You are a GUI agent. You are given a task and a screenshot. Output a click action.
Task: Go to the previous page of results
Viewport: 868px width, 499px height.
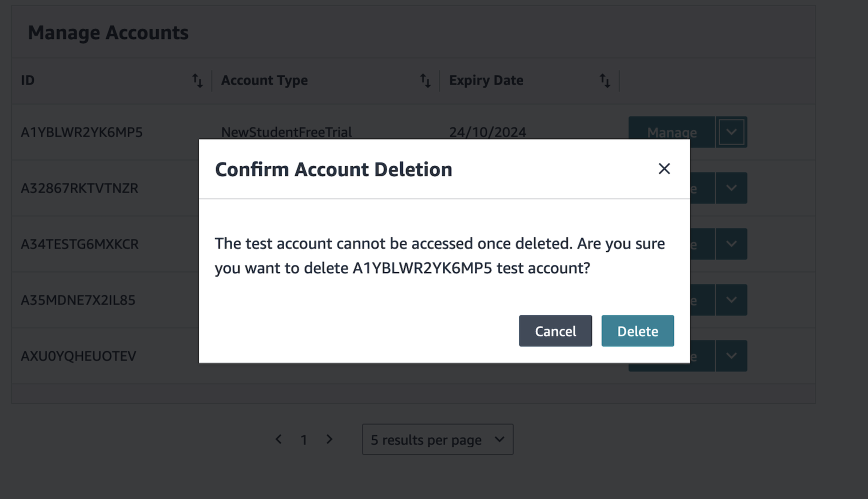pyautogui.click(x=278, y=439)
